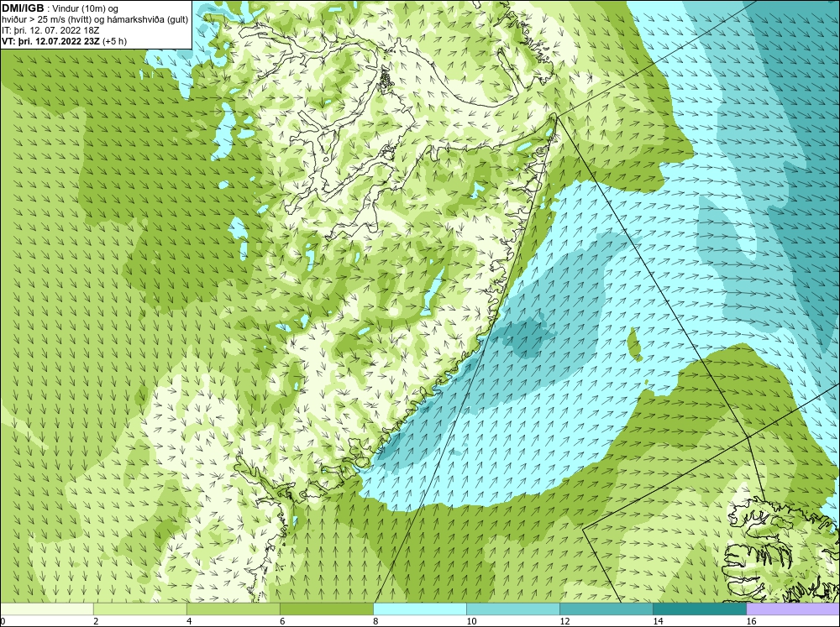Select the pale cream 0–2 m/s scale swatch
840x627 pixels.
(46, 609)
